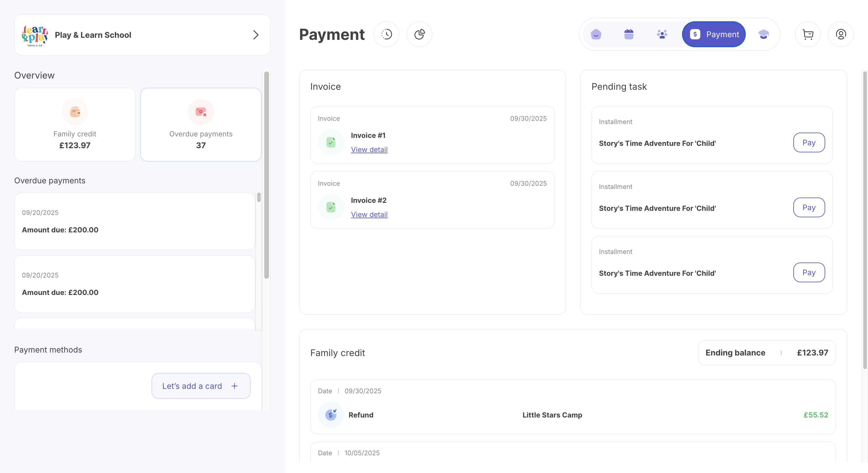Pay the third installment task
Viewport: 868px width, 473px height.
(x=809, y=273)
